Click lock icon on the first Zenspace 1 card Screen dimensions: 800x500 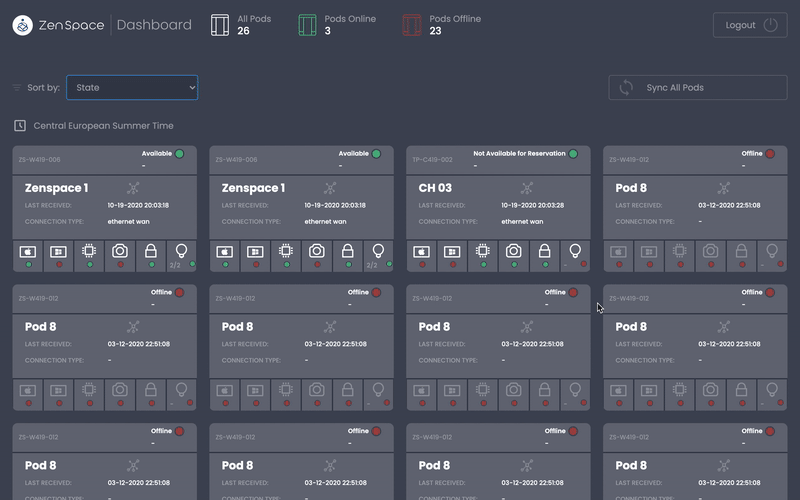(151, 251)
